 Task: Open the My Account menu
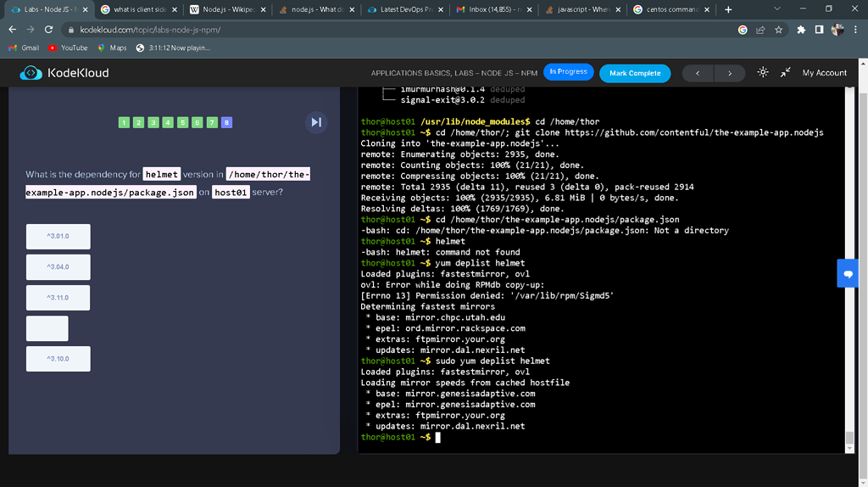coord(824,73)
